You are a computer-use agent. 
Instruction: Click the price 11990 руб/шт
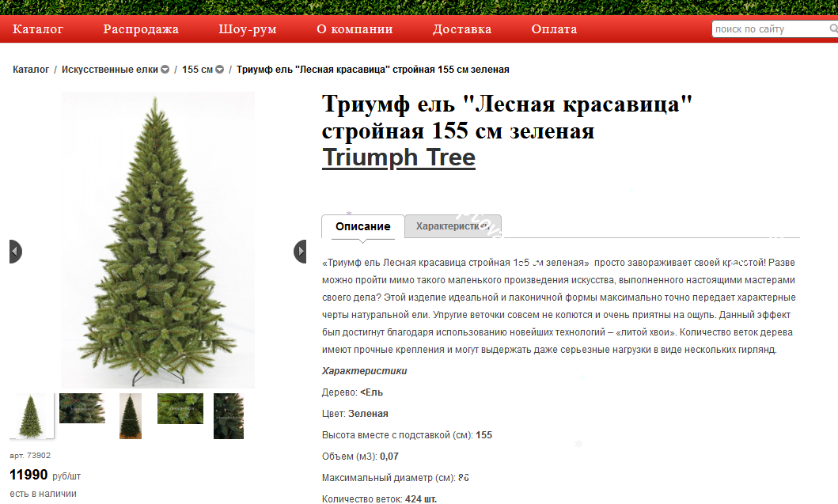pyautogui.click(x=45, y=475)
